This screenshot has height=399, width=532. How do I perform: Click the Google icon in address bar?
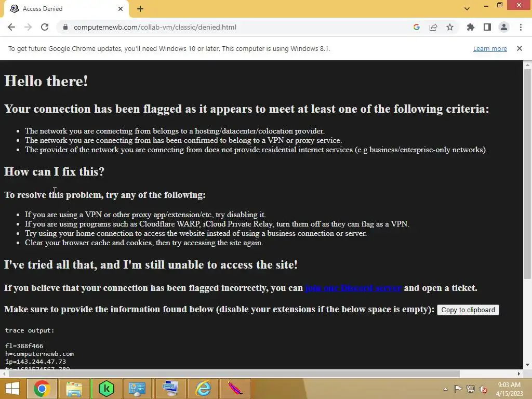tap(417, 27)
